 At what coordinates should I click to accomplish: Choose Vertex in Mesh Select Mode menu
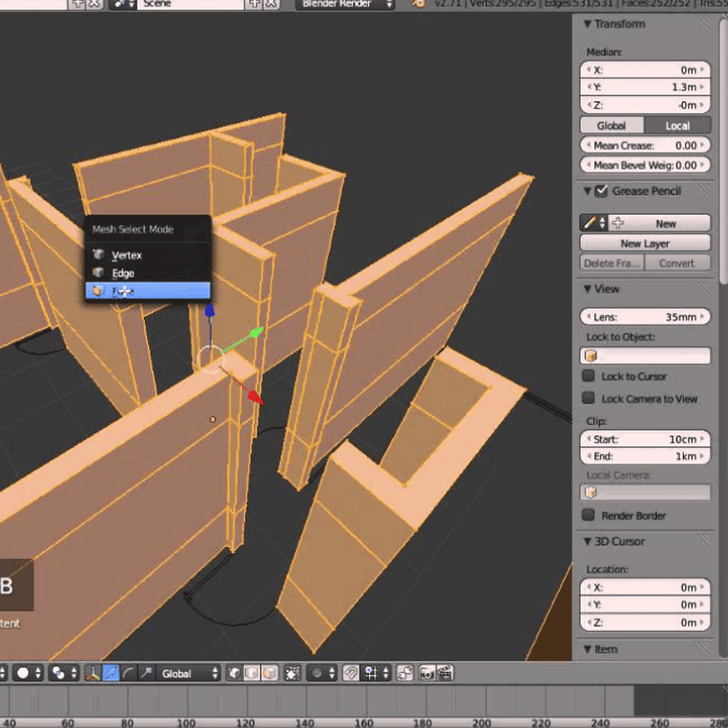pos(126,255)
